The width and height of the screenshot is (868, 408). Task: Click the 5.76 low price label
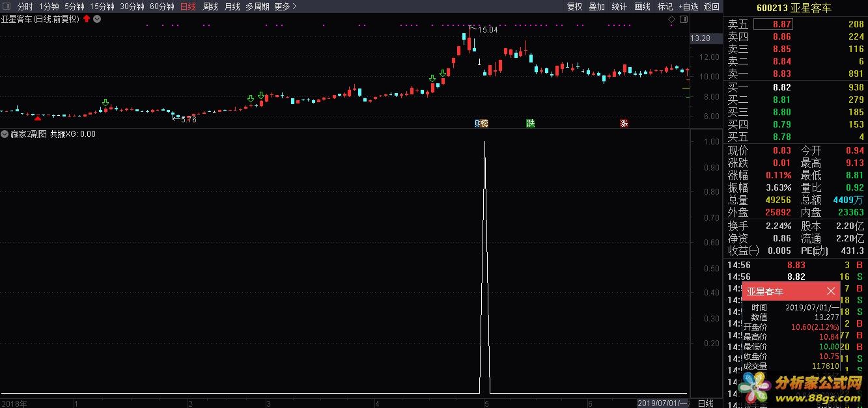(188, 120)
